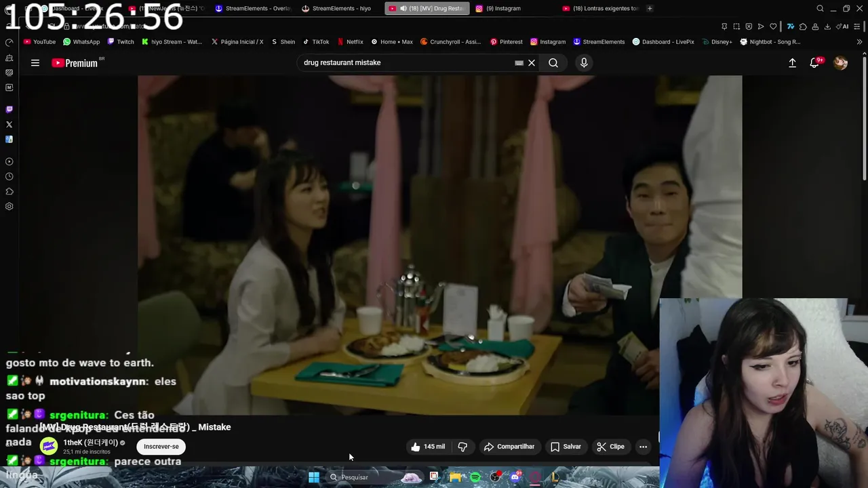Open YouTube bookmark in bookmarks bar
Screen dimensions: 868x488
[x=40, y=41]
